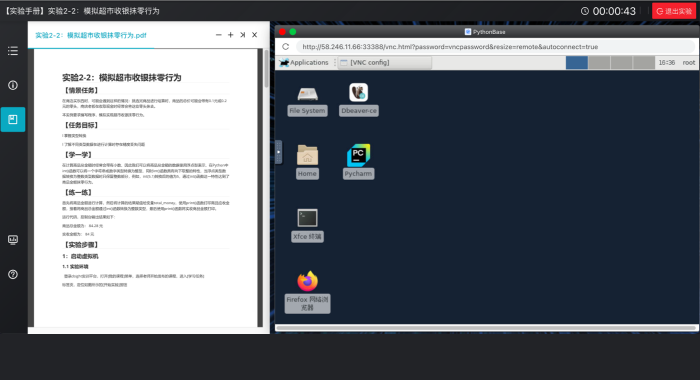Switch to the first blue workspace
Screen dimensions: 700x380
577,63
